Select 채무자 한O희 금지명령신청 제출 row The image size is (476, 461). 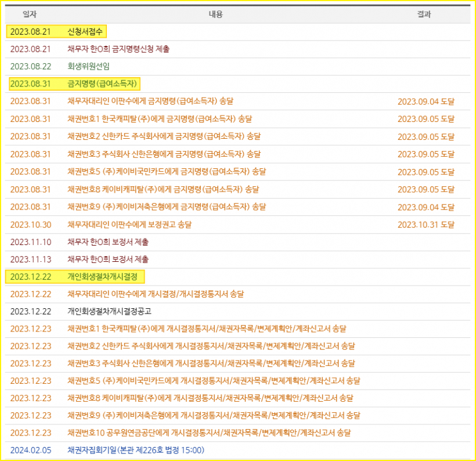[x=237, y=49]
